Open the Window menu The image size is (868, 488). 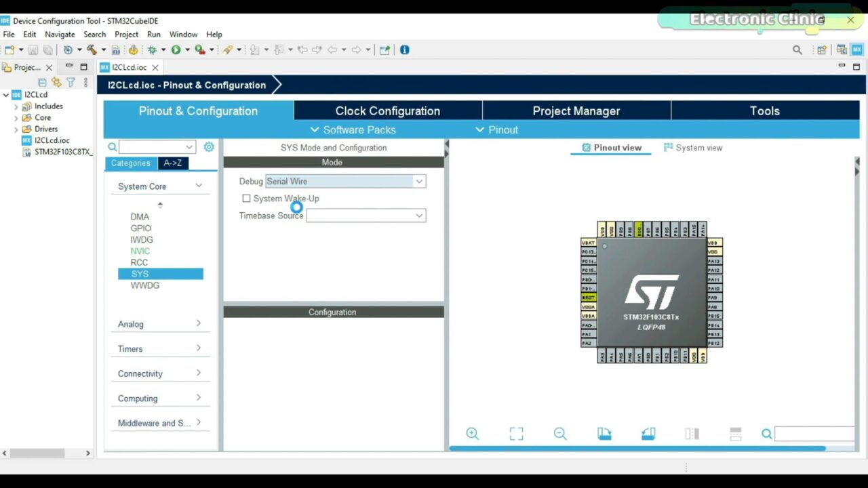tap(183, 35)
